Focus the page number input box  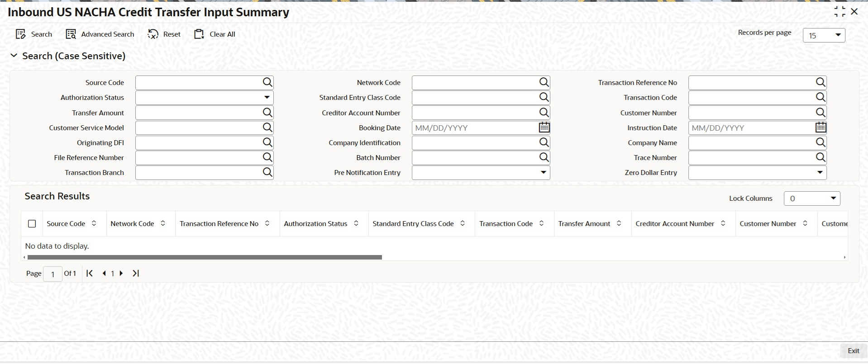(52, 274)
